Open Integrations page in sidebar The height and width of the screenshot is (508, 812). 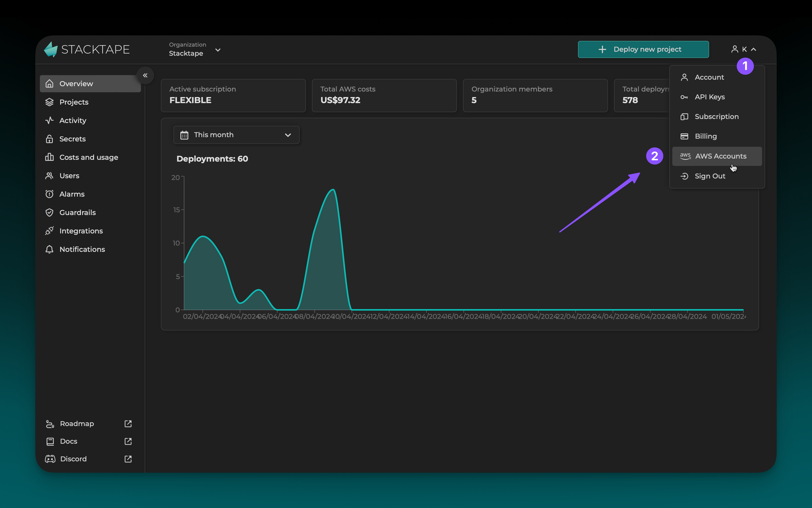tap(90, 231)
